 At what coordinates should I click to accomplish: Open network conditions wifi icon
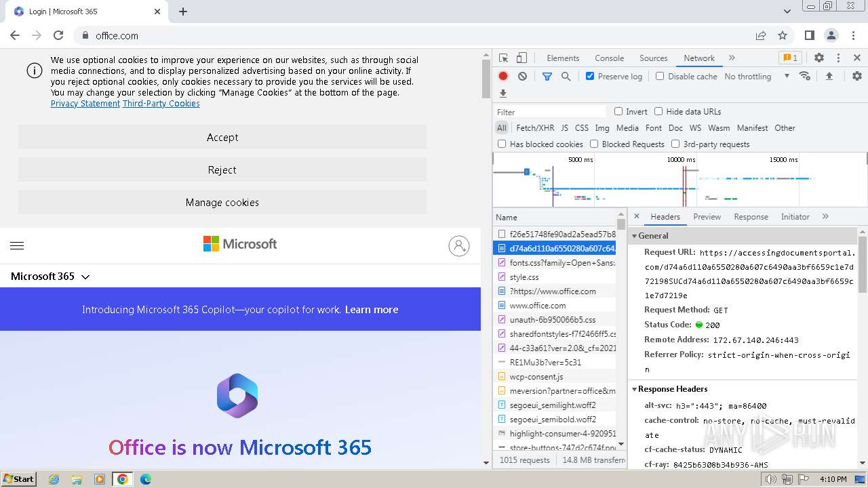pyautogui.click(x=805, y=76)
